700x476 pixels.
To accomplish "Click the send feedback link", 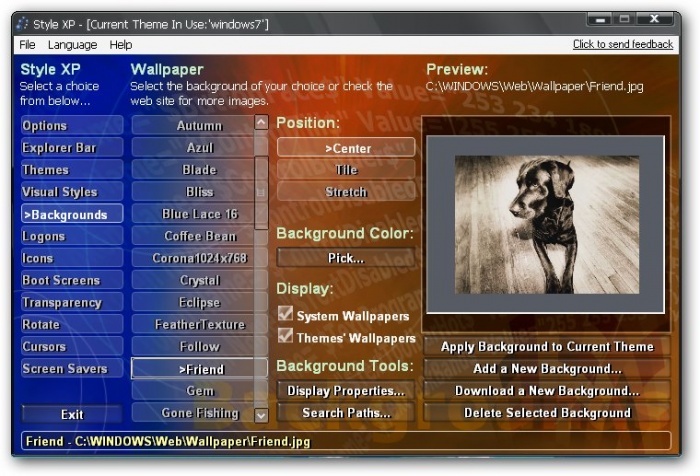I will (623, 44).
